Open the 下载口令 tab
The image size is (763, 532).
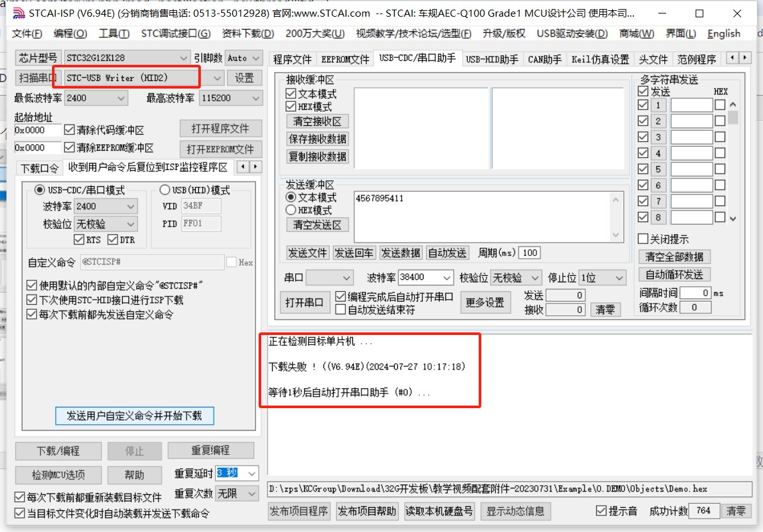pyautogui.click(x=39, y=168)
